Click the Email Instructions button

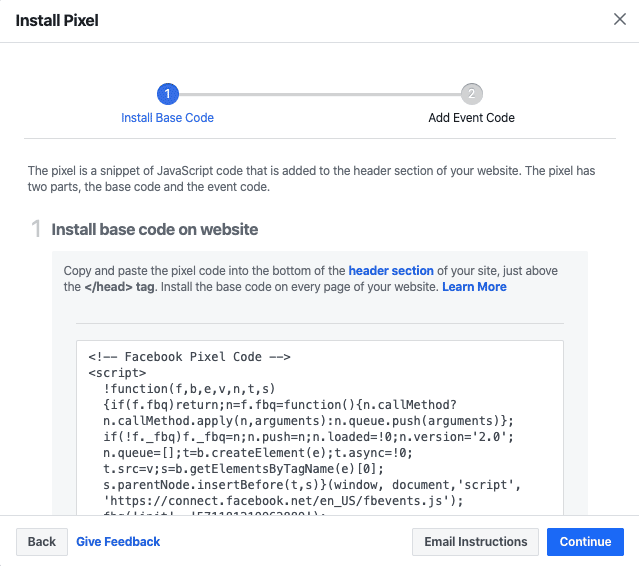click(475, 542)
